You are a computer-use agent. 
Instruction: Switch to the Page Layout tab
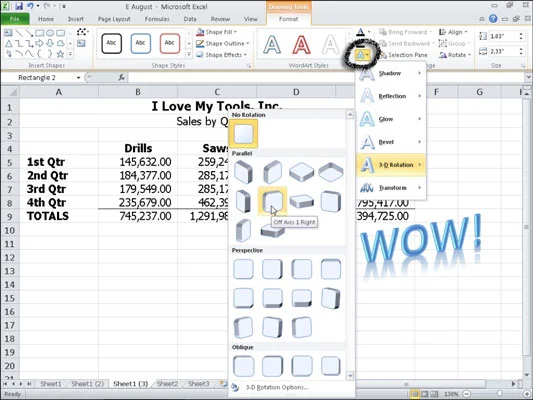click(x=114, y=19)
